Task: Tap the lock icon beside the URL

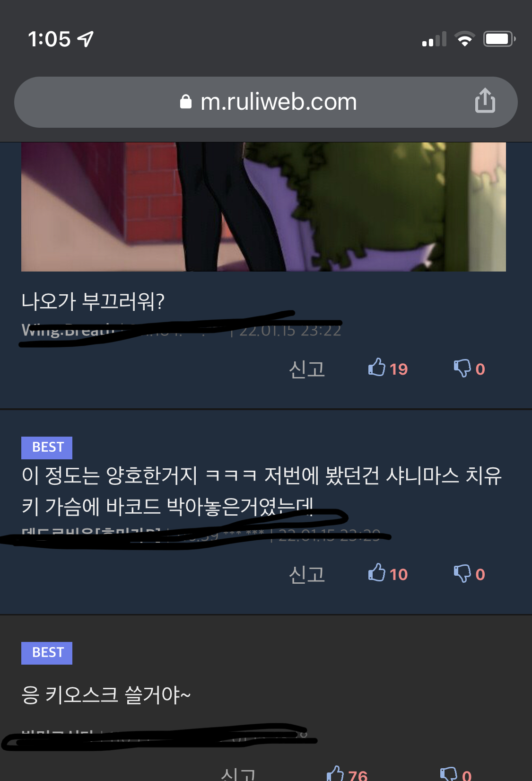Action: [186, 102]
